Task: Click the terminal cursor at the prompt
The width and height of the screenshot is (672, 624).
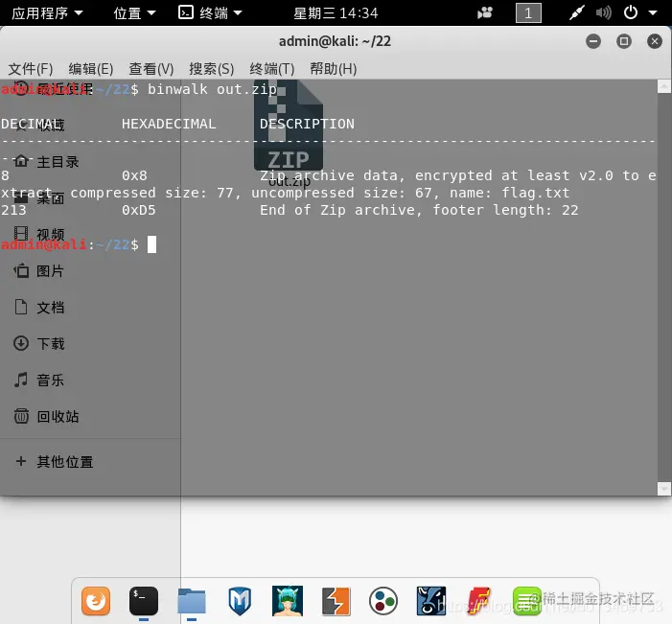Action: pos(151,244)
